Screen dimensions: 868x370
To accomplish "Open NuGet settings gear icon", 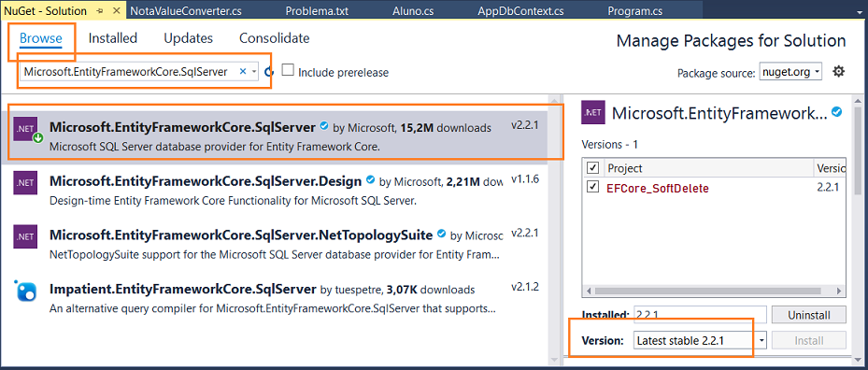I will [839, 71].
